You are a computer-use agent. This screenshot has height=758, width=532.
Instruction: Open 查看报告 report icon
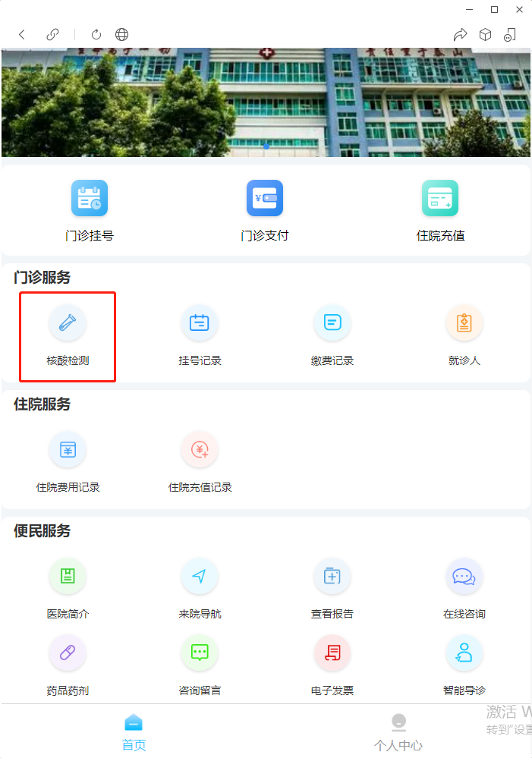pos(332,576)
